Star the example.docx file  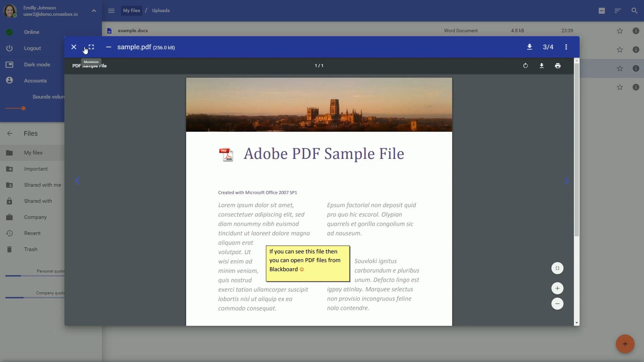point(620,31)
